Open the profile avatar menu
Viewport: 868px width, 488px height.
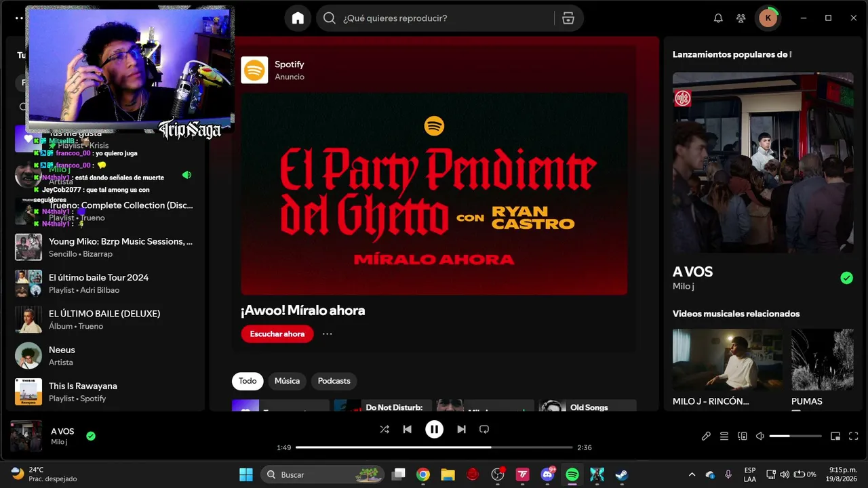(x=768, y=18)
